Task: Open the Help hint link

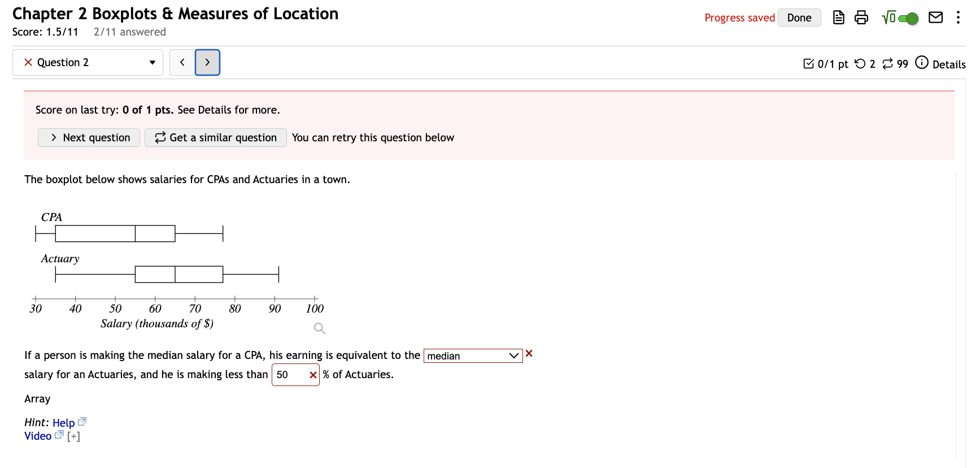Action: [x=64, y=423]
